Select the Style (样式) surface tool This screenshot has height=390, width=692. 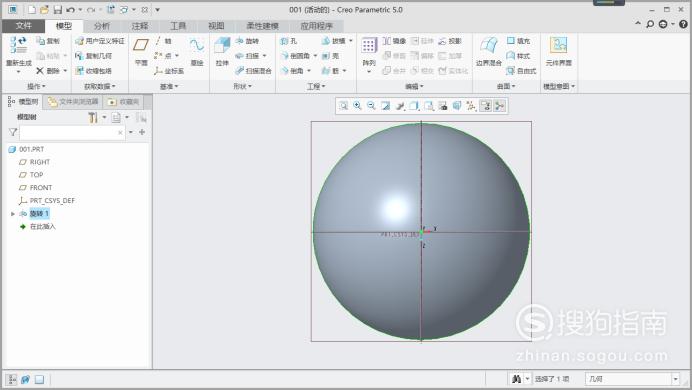519,56
